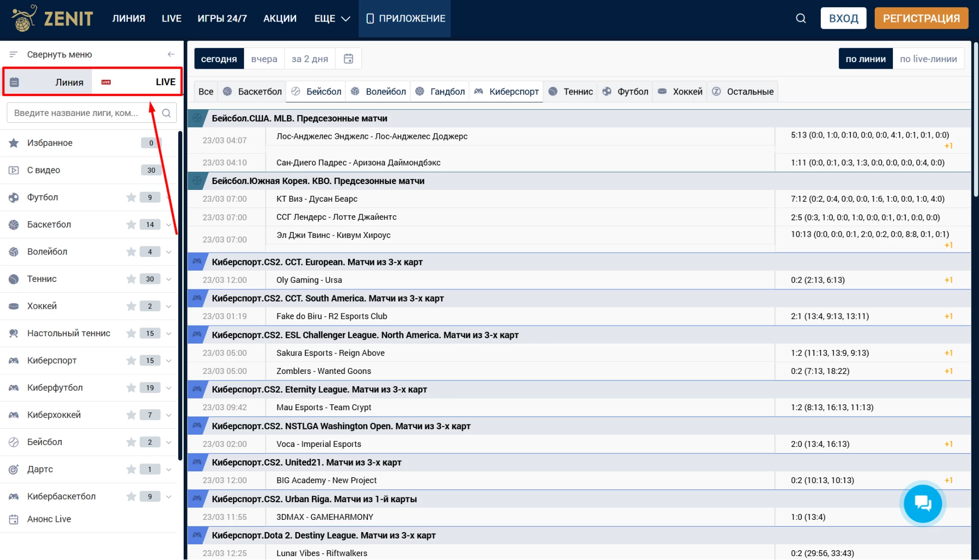This screenshot has height=560, width=979.
Task: Expand Киберспорт sidebar chevron
Action: pos(168,361)
